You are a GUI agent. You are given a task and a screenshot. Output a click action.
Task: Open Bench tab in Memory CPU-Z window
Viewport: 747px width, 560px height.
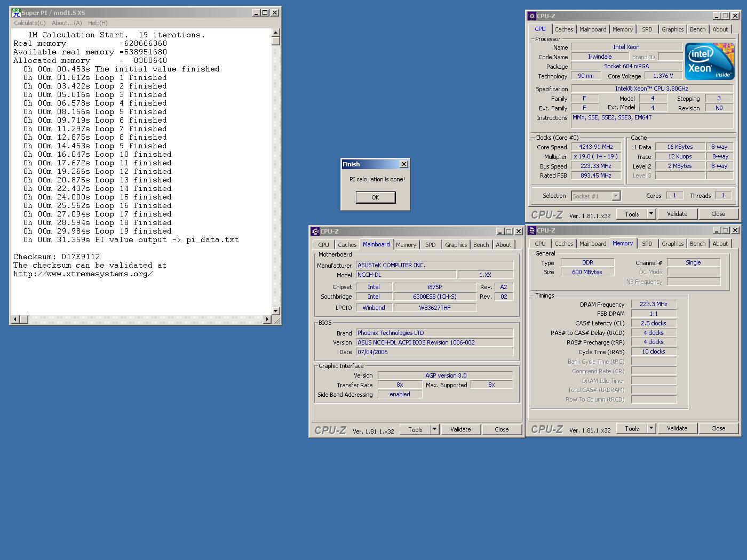click(697, 244)
